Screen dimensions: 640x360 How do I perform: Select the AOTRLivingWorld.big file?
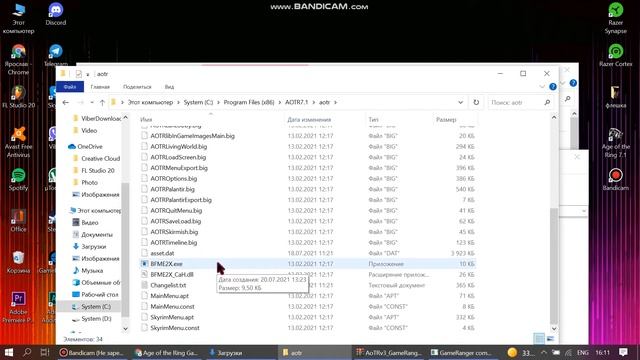pyautogui.click(x=307, y=147)
